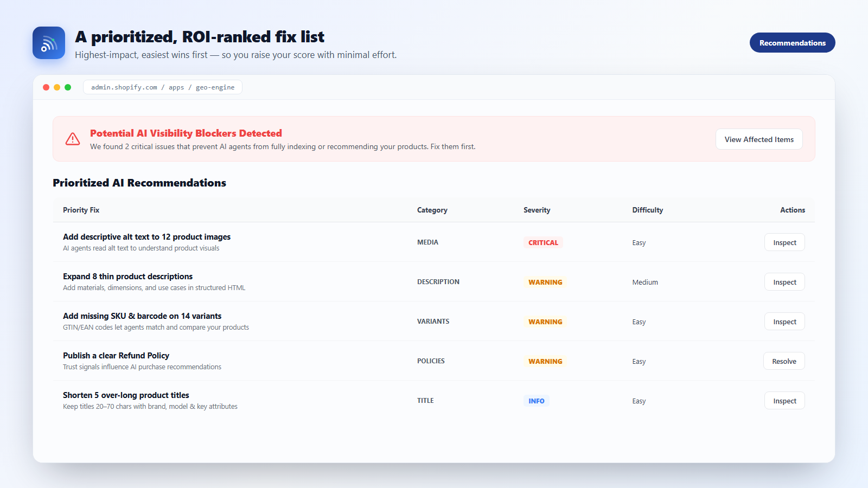The image size is (868, 488).
Task: Click the GEO engine app logo icon
Action: click(x=49, y=43)
